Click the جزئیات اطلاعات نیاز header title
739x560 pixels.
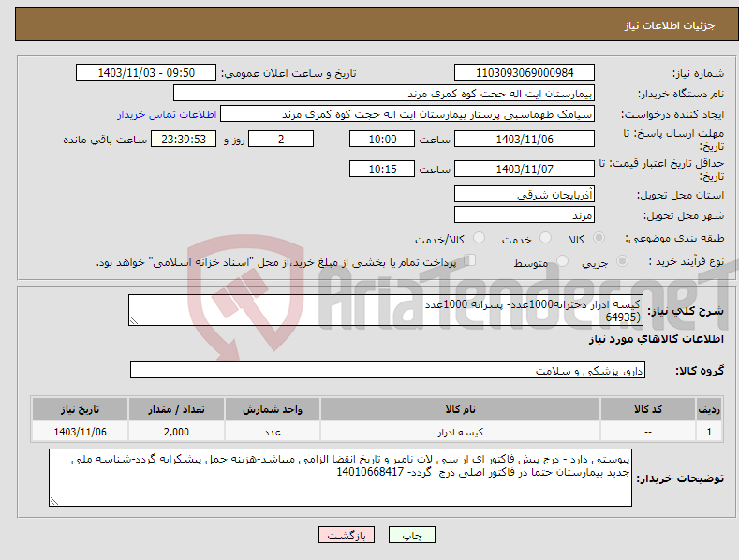point(670,25)
